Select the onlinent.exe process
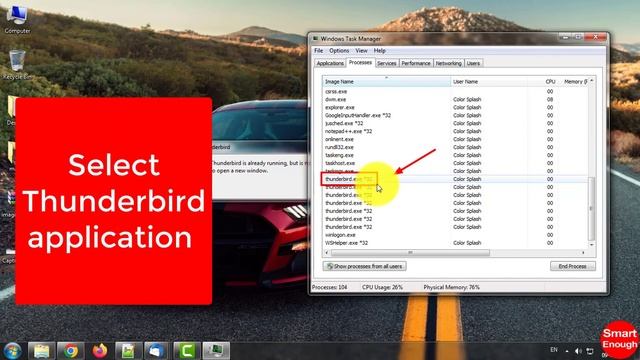Screen dimensions: 640x360 click(455, 139)
